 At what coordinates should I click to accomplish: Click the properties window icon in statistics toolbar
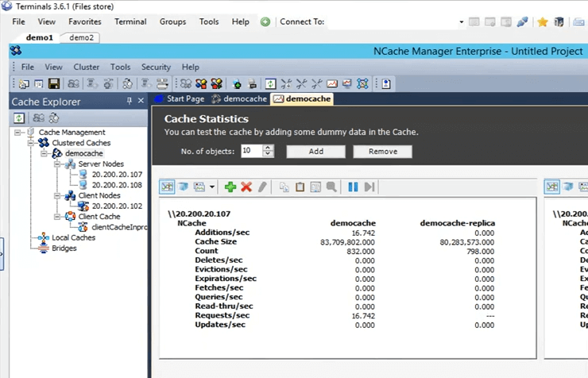(315, 187)
